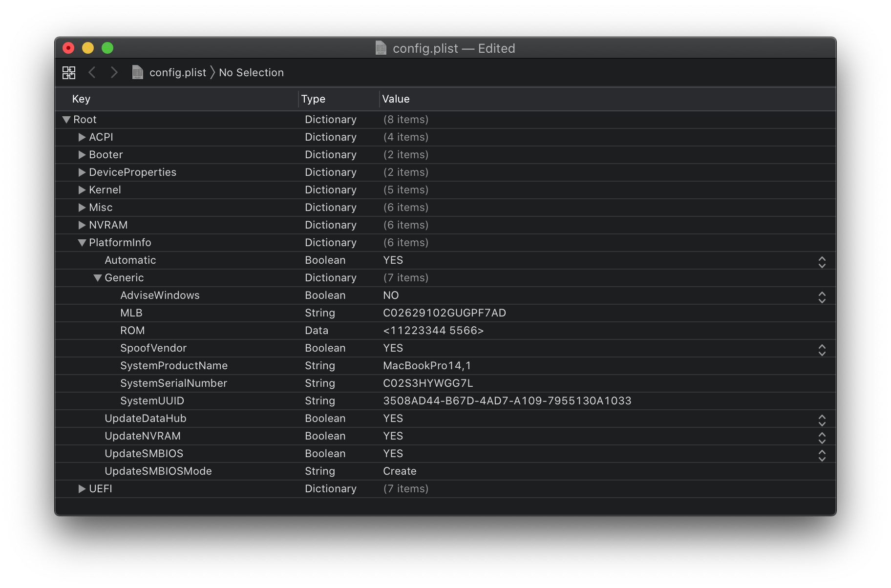Screen dimensions: 891x588
Task: Collapse the PlatformInfo dictionary
Action: 82,243
